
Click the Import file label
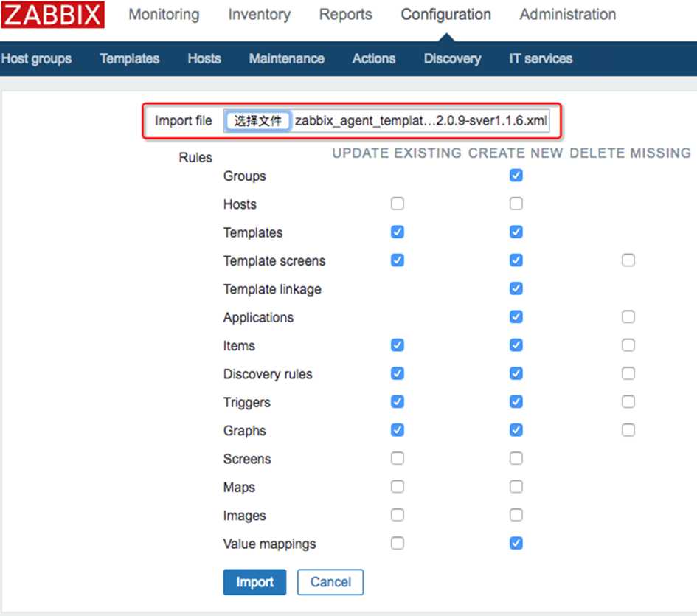click(183, 120)
